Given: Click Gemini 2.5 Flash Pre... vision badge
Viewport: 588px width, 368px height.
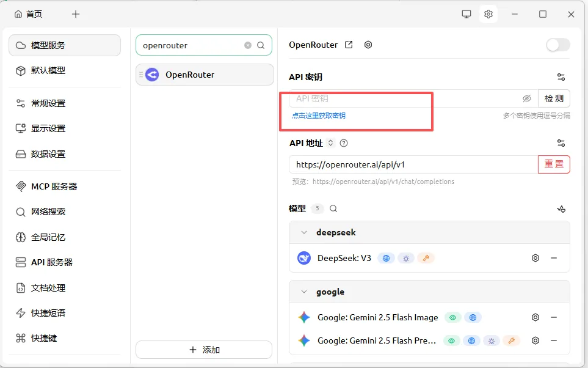Looking at the screenshot, I should click(451, 341).
